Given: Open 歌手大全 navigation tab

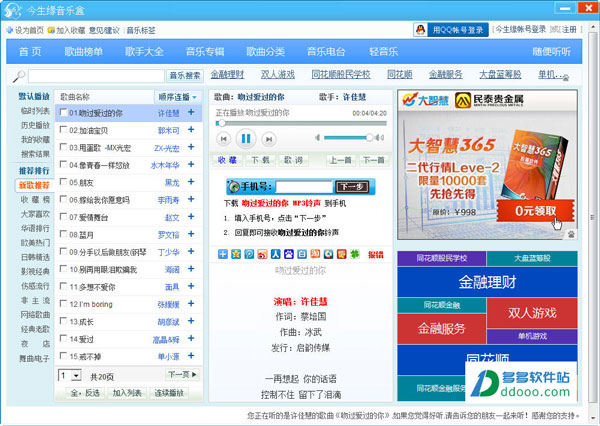Looking at the screenshot, I should pyautogui.click(x=144, y=52).
